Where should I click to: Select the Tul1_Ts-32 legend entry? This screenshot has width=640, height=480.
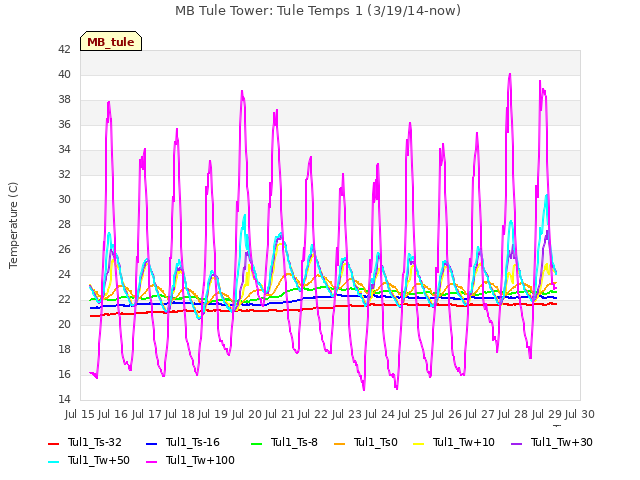(85, 442)
